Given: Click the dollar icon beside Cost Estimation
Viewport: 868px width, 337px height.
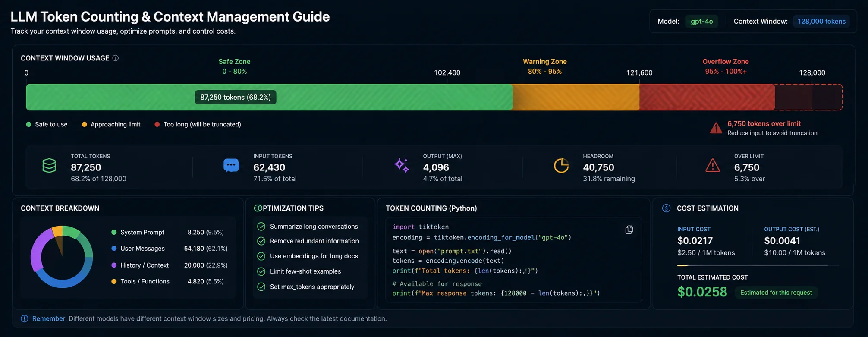Looking at the screenshot, I should pyautogui.click(x=667, y=208).
